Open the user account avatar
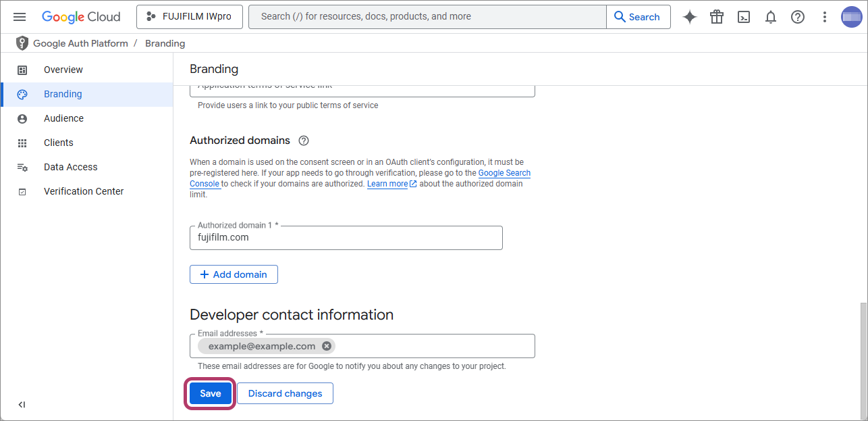 pyautogui.click(x=851, y=17)
